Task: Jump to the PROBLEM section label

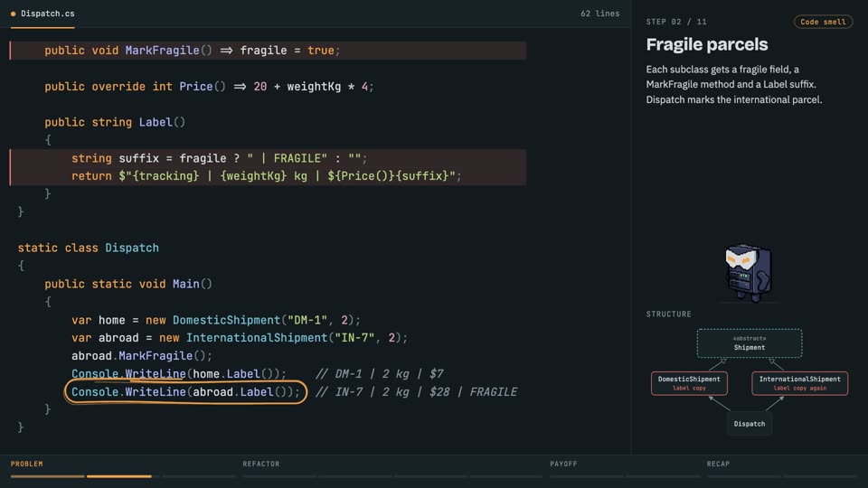Action: pos(26,464)
